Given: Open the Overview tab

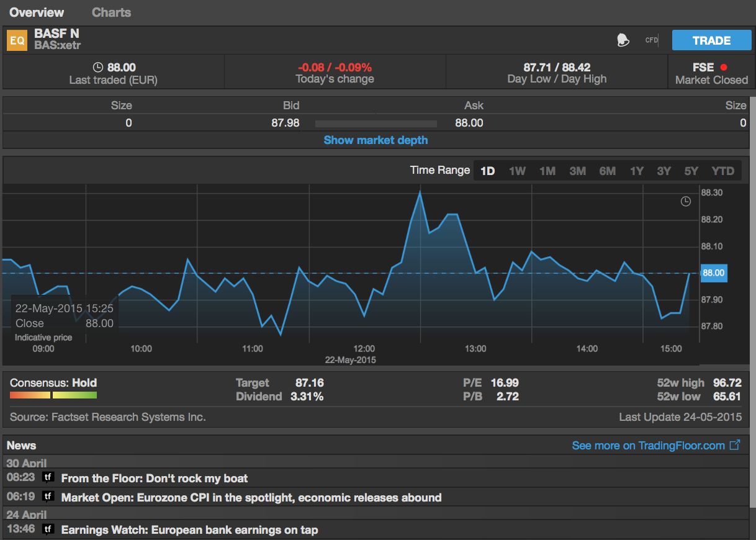Looking at the screenshot, I should point(37,12).
